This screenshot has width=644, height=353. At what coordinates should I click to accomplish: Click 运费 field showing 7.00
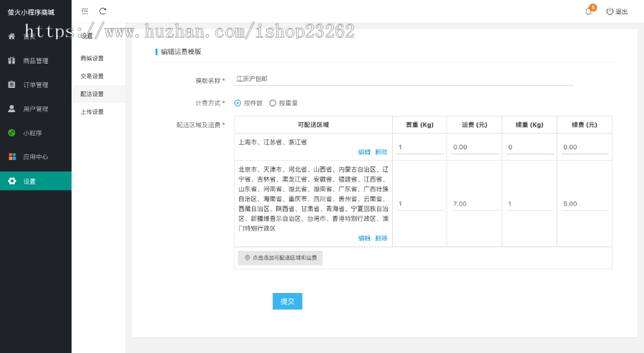pyautogui.click(x=475, y=204)
